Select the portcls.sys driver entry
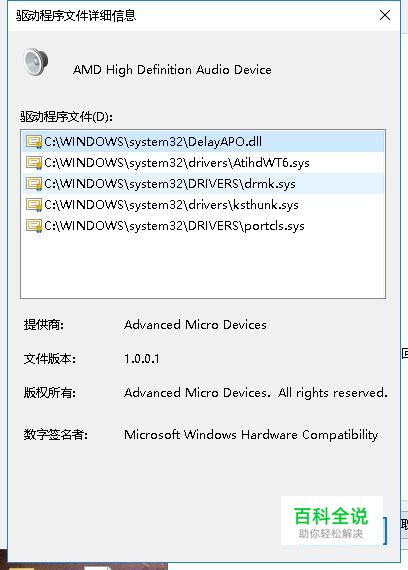This screenshot has height=570, width=408. click(203, 226)
